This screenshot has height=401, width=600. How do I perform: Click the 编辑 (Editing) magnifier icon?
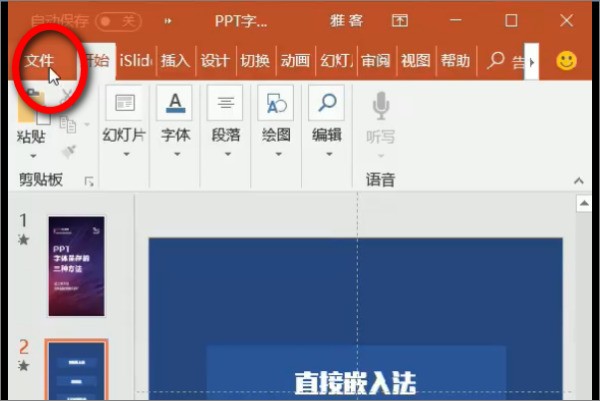pyautogui.click(x=327, y=103)
